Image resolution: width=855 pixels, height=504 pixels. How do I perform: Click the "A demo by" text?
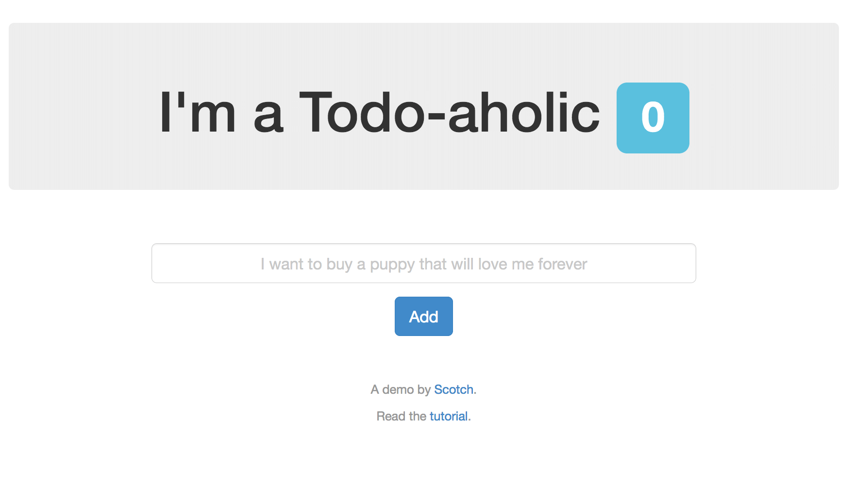coord(401,389)
